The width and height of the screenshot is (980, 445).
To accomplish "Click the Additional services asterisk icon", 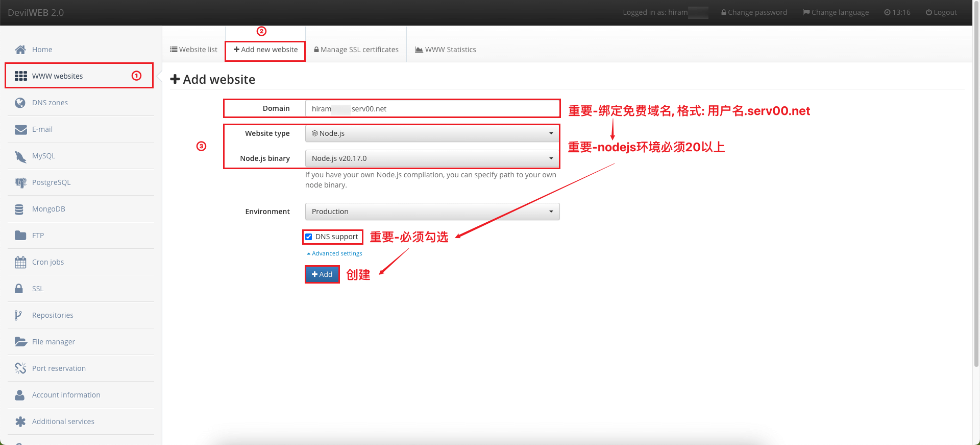I will point(20,421).
